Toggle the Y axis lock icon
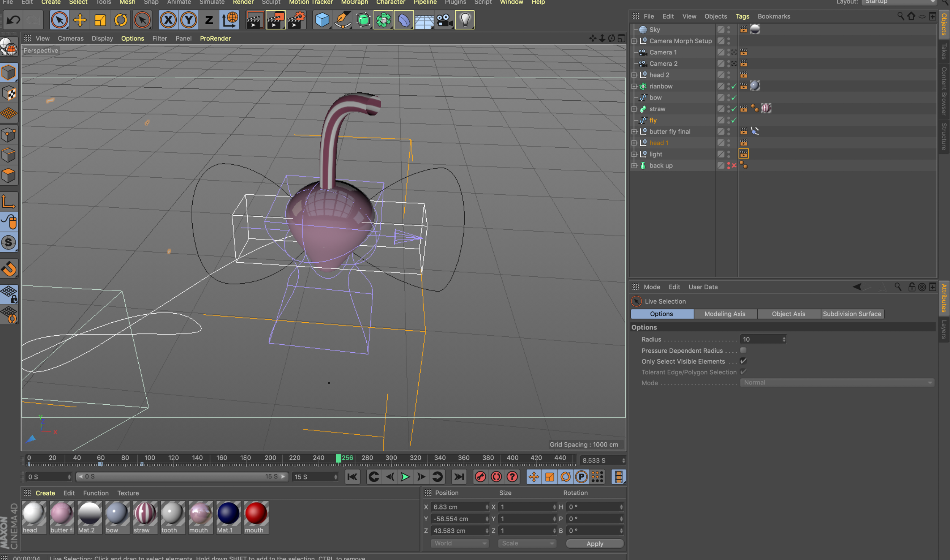Screen dimensions: 950x560 188,20
